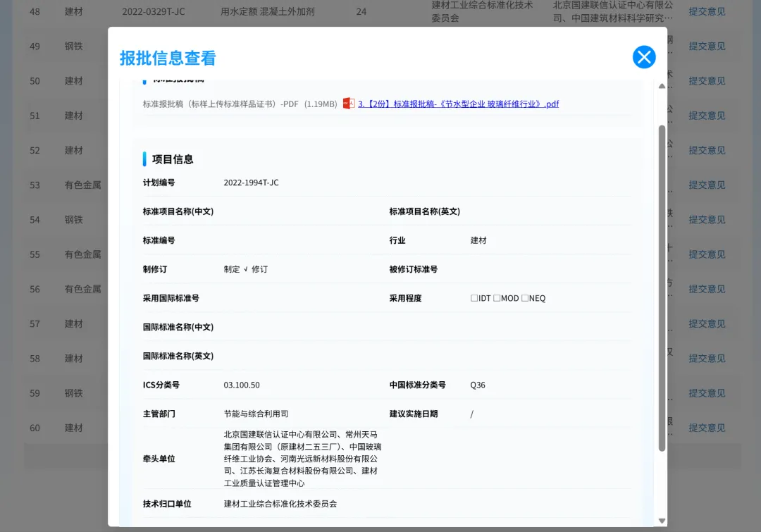Viewport: 761px width, 532px height.
Task: Click the dialog scrollbar down arrow
Action: tap(662, 521)
